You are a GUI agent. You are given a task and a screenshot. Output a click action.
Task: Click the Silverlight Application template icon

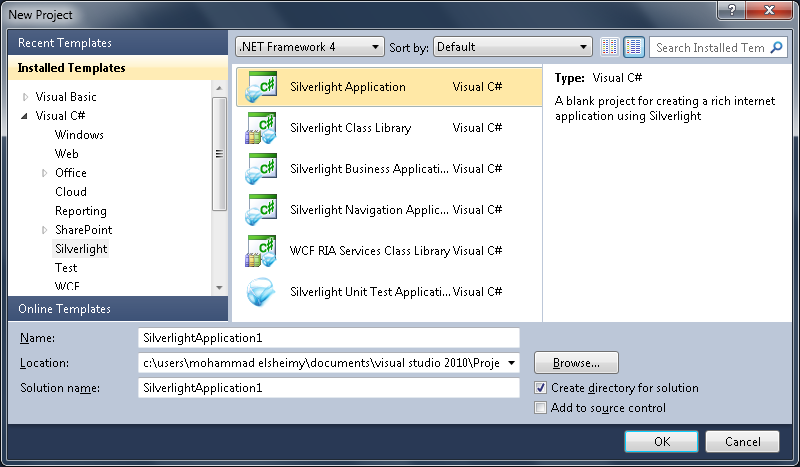(262, 87)
